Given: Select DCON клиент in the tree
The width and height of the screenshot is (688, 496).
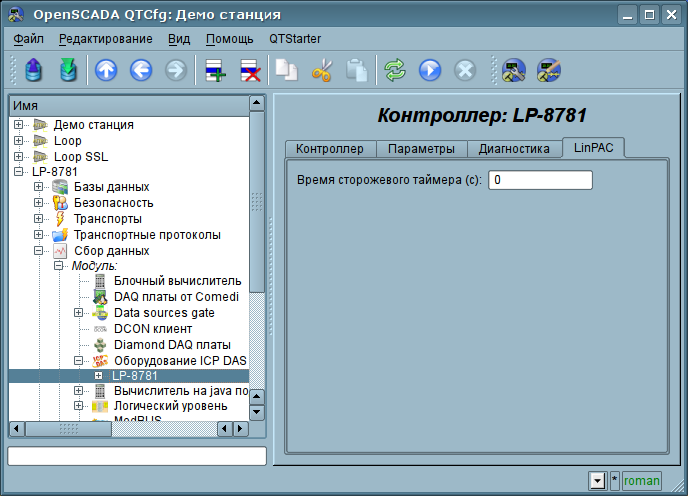Looking at the screenshot, I should click(153, 329).
